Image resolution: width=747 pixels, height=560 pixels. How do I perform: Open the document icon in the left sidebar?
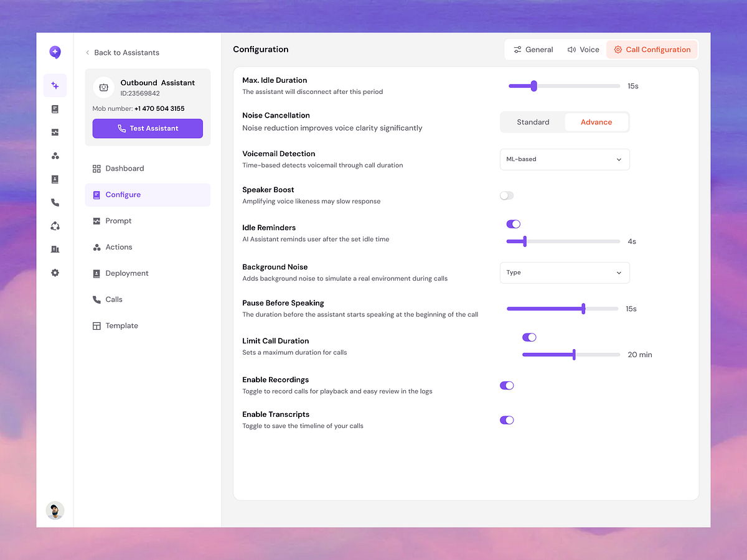pyautogui.click(x=55, y=108)
